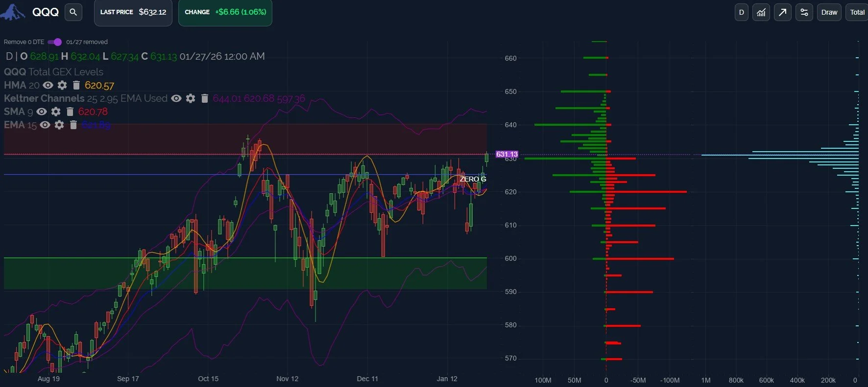Viewport: 868px width, 387px height.
Task: Click the OHLC open value 628.91
Action: pos(44,56)
